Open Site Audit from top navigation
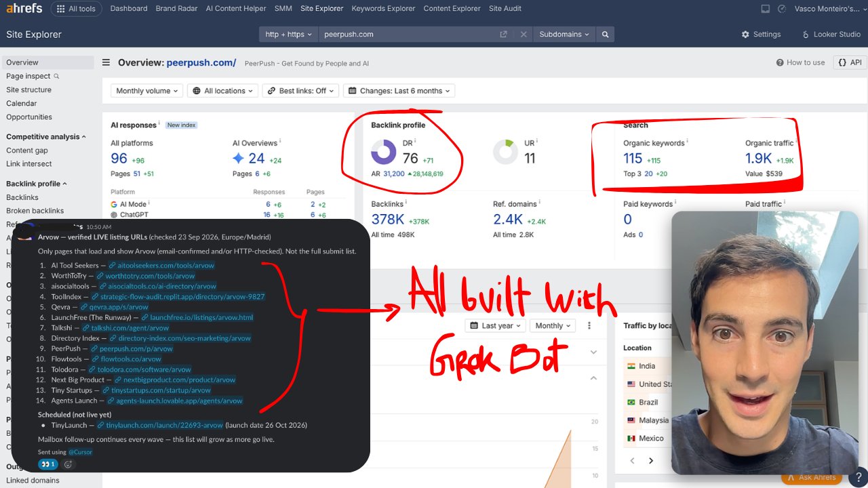Screen dimensions: 868x488 coord(505,9)
